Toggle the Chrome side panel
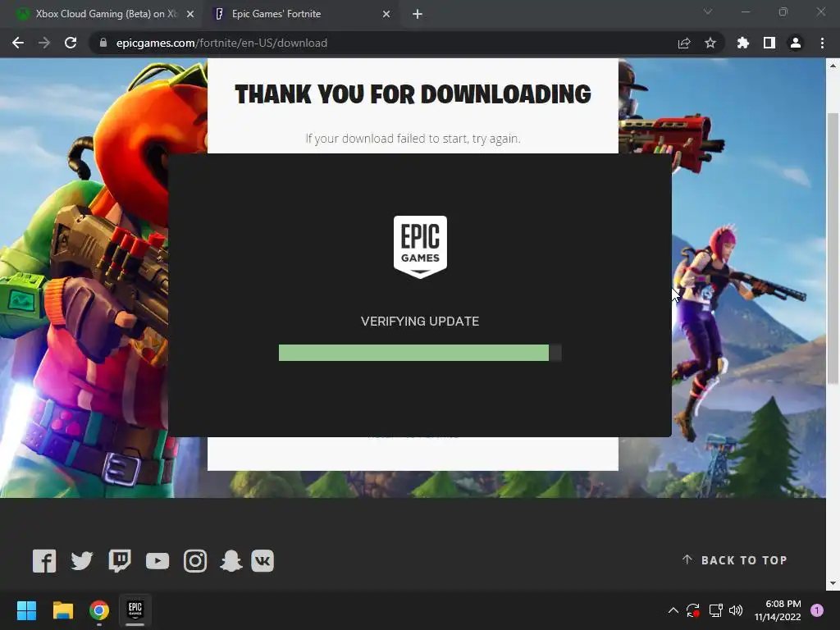 (x=769, y=43)
